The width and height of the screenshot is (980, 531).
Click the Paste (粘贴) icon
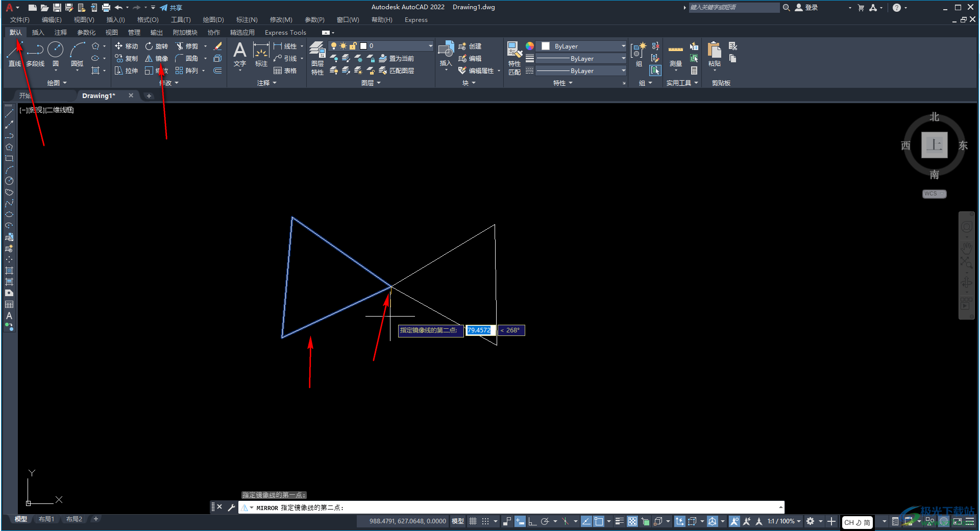(x=714, y=54)
